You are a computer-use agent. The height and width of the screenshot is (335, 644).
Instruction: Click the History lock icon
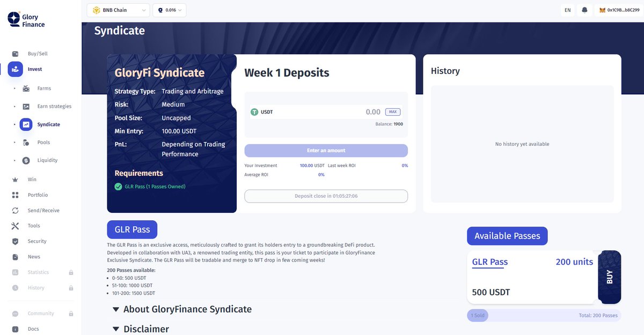point(71,288)
